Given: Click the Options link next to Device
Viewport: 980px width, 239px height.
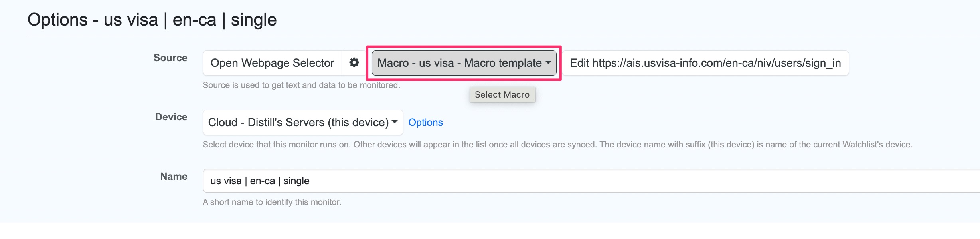Looking at the screenshot, I should click(x=425, y=122).
